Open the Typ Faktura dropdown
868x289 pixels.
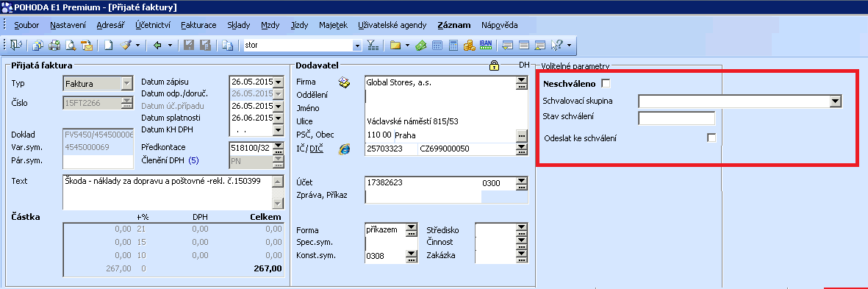pos(126,84)
